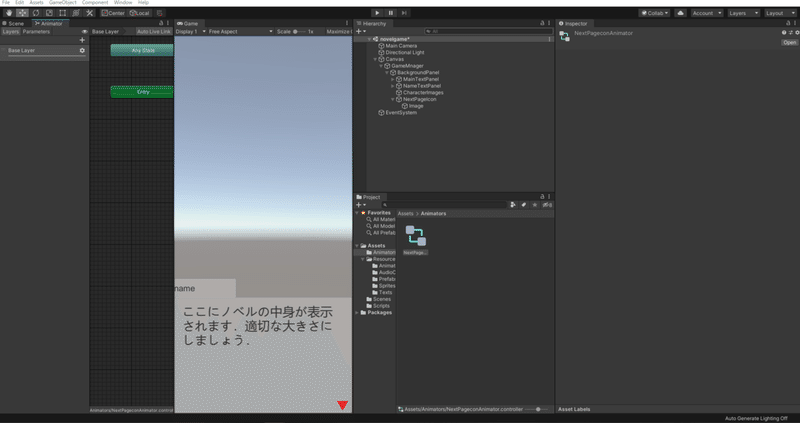Select the Any State node

click(142, 51)
